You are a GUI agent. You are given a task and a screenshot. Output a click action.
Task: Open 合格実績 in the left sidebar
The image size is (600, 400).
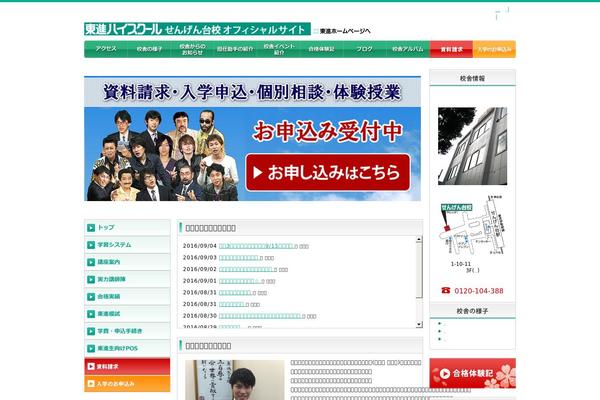click(127, 296)
